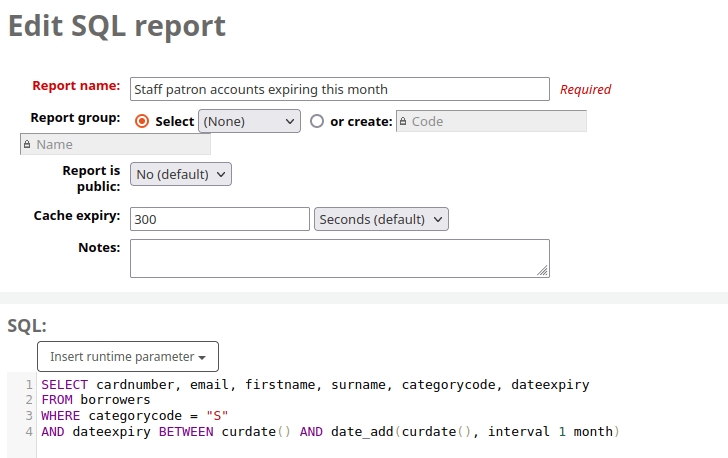Click the chevron of the (None) select
Viewport: 728px width, 458px height.
(x=290, y=121)
